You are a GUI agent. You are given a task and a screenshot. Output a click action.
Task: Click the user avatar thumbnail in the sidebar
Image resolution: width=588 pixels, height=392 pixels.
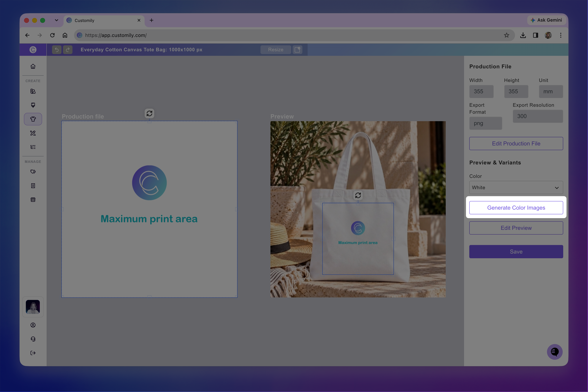tap(33, 307)
